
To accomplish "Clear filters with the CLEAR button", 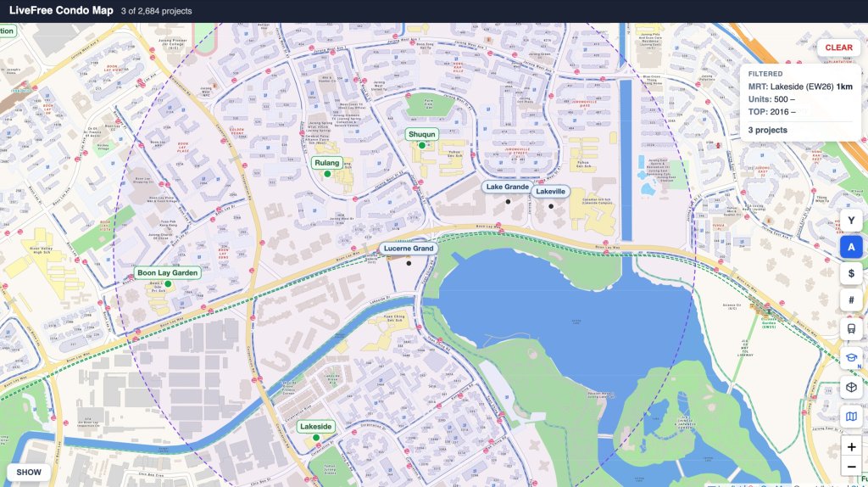I will pyautogui.click(x=838, y=48).
